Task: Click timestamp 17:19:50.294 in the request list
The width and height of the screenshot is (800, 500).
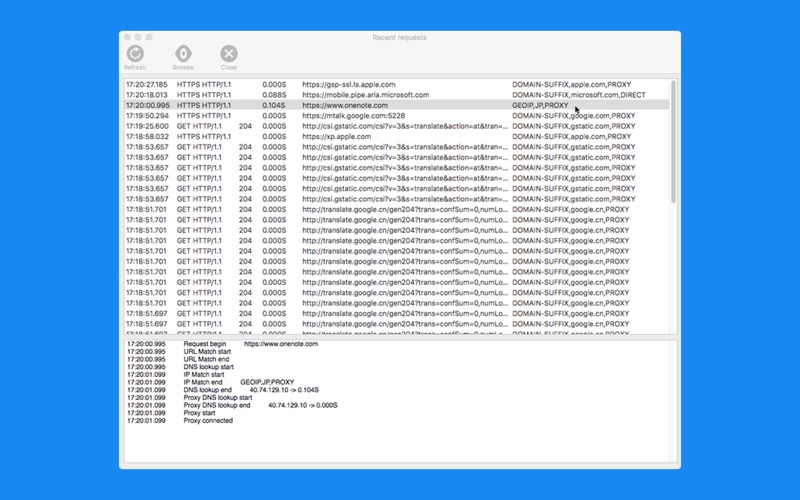Action: [x=147, y=116]
